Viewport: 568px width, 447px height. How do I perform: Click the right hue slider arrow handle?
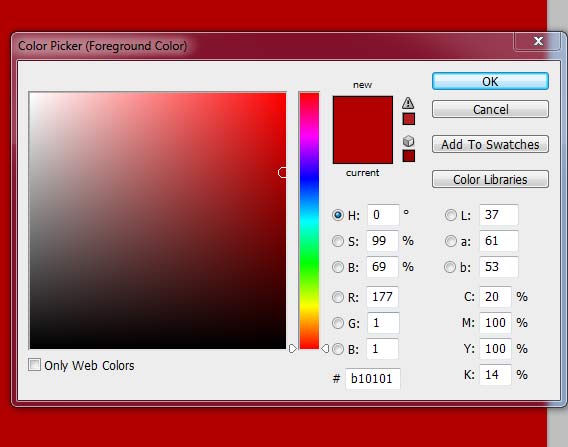coord(325,348)
